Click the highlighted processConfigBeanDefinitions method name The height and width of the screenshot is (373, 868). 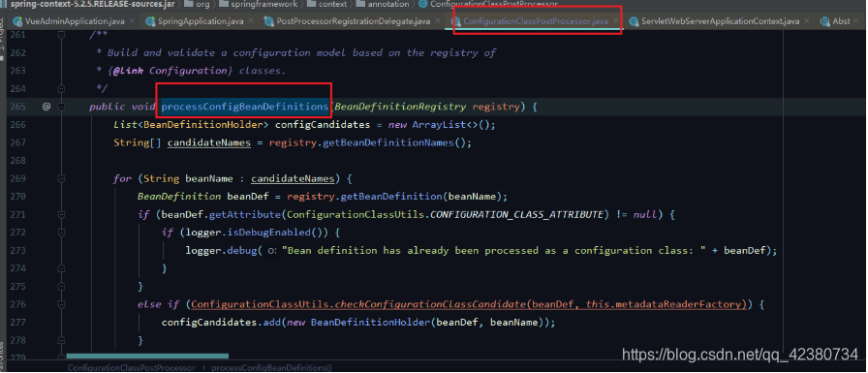[x=245, y=107]
